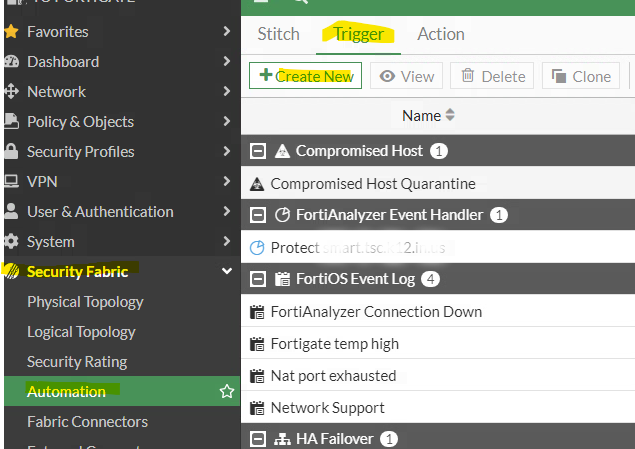Click the VPN laptop icon
The image size is (635, 449).
click(x=11, y=181)
